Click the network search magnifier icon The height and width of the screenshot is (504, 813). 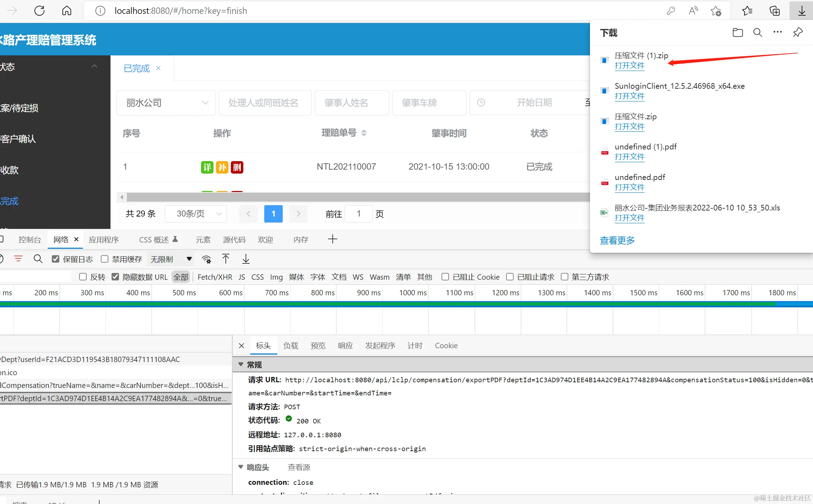(38, 259)
